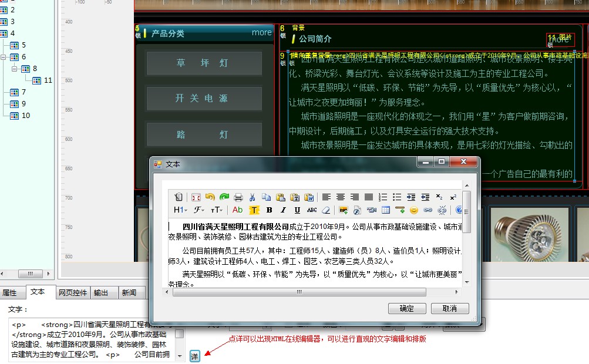Toggle HTML source view in the editor
Screen dimensions: 589x364
(179, 197)
